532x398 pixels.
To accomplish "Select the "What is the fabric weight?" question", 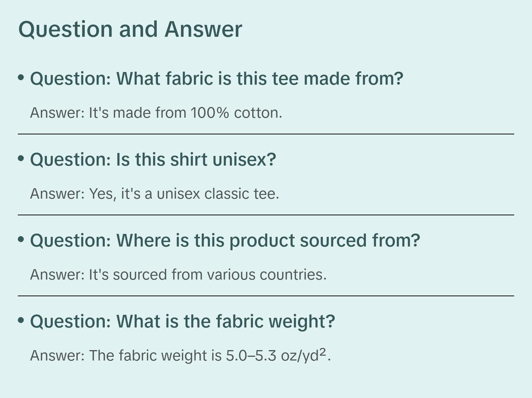I will pos(182,322).
